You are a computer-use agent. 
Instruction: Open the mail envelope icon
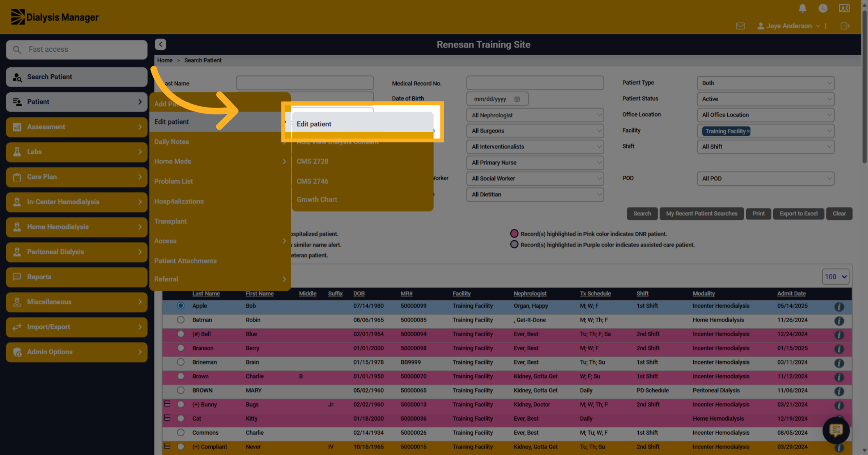740,26
